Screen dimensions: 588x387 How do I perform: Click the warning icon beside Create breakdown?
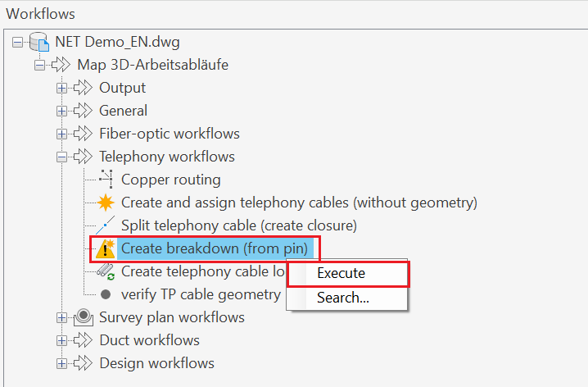[x=105, y=248]
